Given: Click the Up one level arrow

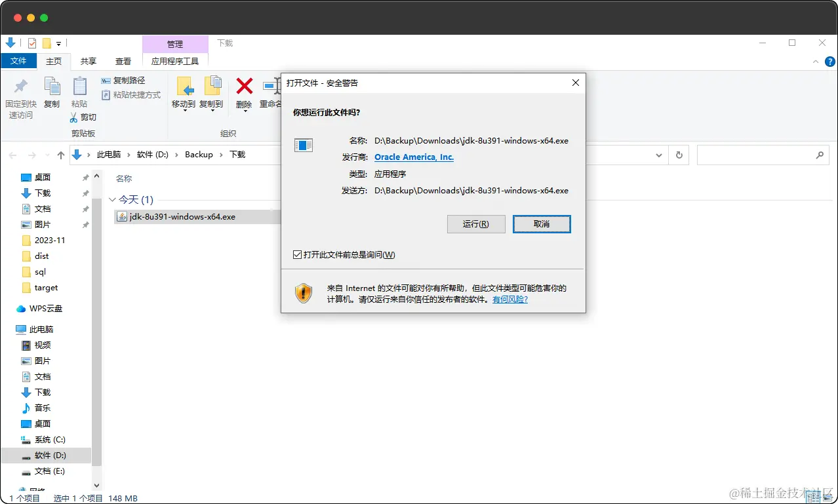Looking at the screenshot, I should [x=61, y=155].
